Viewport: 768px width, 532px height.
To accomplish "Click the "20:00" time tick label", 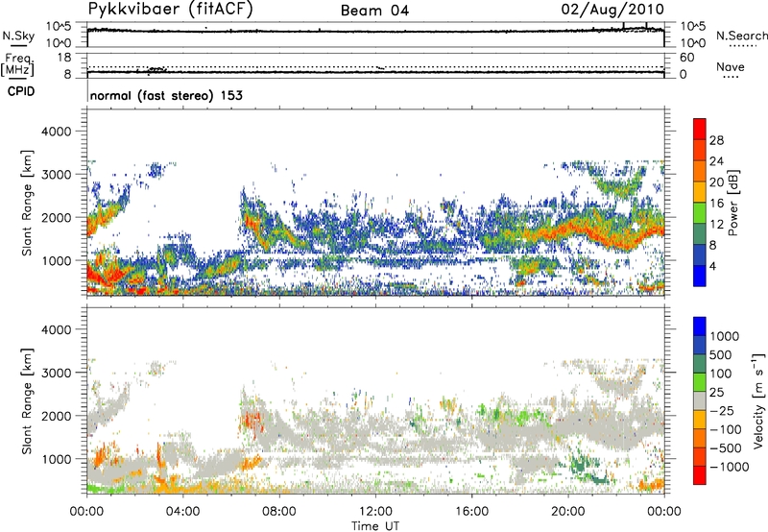I will pyautogui.click(x=567, y=512).
